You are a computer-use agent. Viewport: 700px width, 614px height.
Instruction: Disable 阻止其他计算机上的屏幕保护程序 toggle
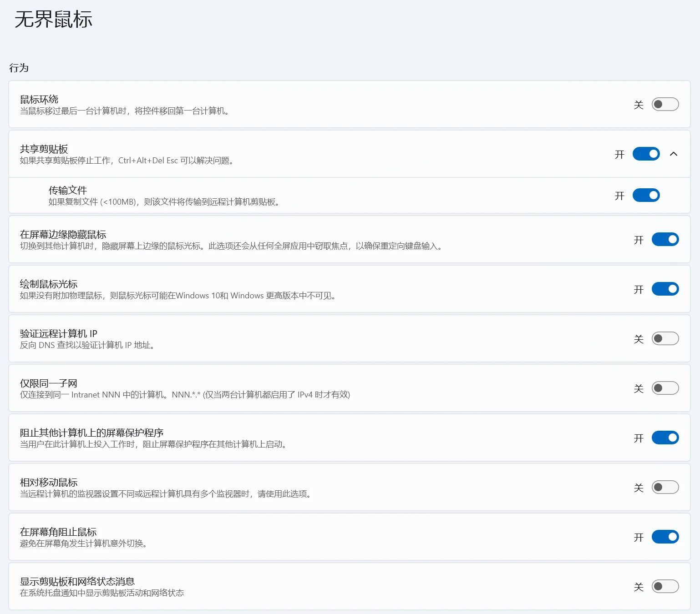(665, 438)
